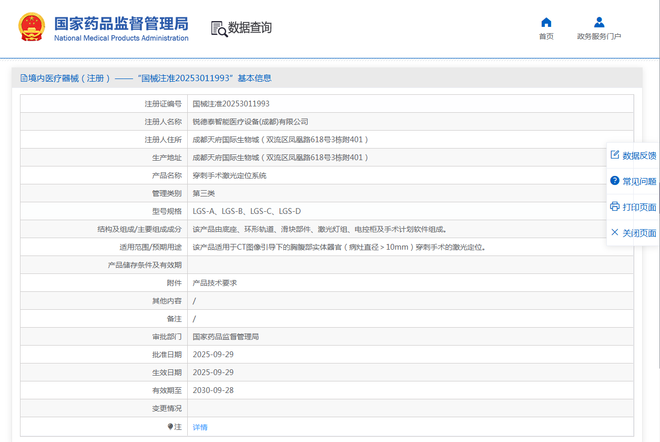Click the 数据查询 label in header
Image resolution: width=660 pixels, height=442 pixels.
250,28
